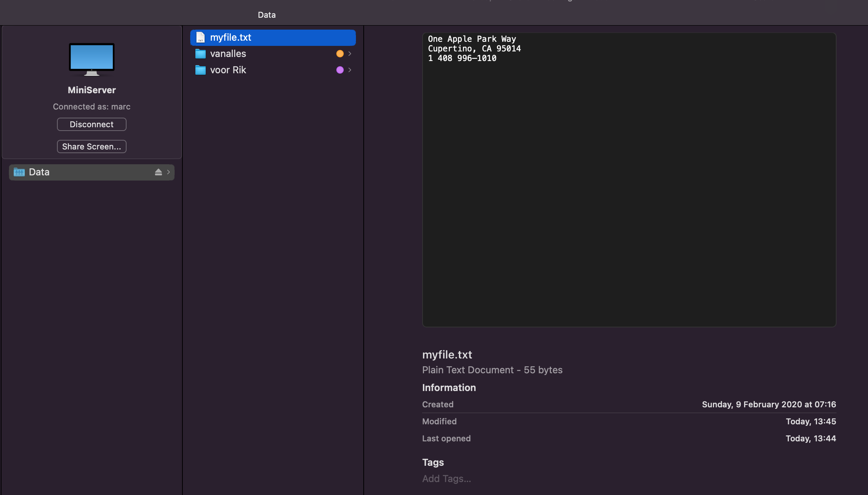Click the vanalles folder icon
The image size is (868, 495).
pos(200,54)
